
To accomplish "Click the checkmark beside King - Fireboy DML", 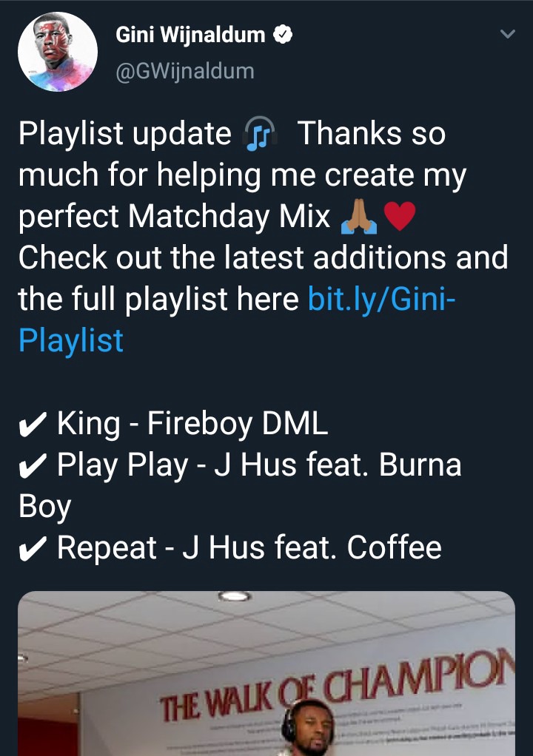I will [33, 425].
